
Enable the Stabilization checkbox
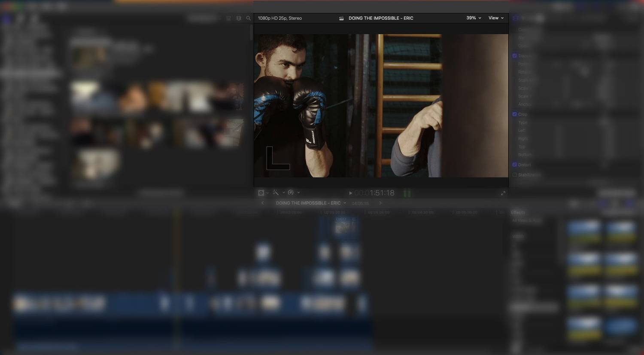[x=514, y=175]
